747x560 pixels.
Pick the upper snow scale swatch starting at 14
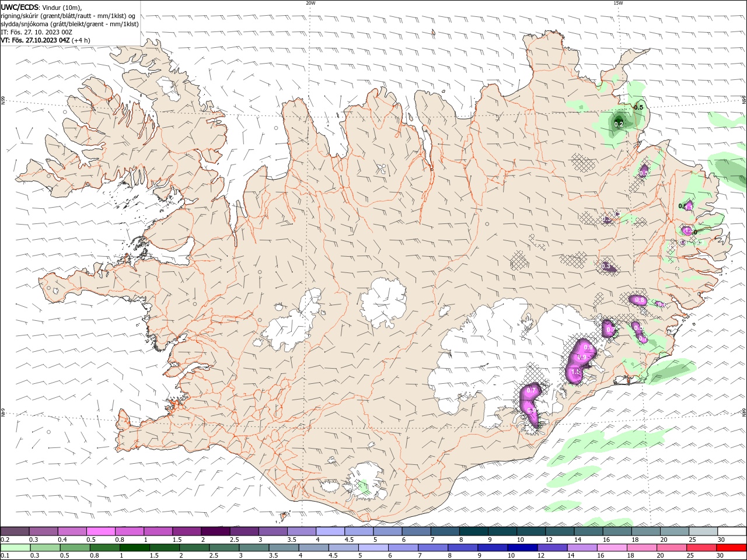click(x=588, y=531)
